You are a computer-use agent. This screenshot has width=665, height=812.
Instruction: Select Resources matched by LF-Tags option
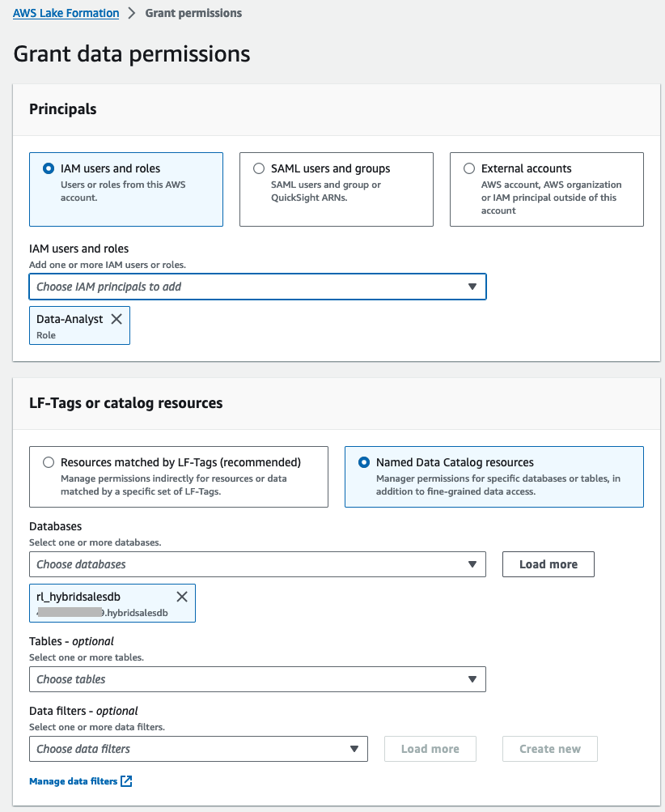(49, 463)
